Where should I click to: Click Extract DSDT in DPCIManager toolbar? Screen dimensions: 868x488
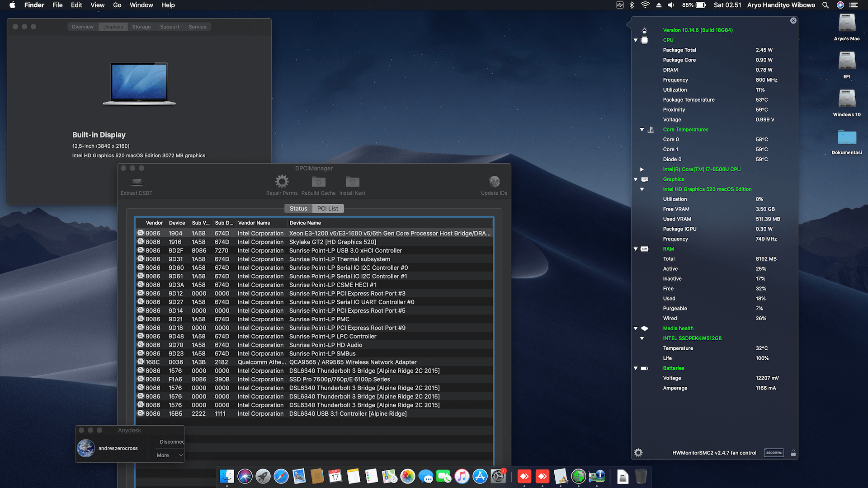click(x=137, y=186)
